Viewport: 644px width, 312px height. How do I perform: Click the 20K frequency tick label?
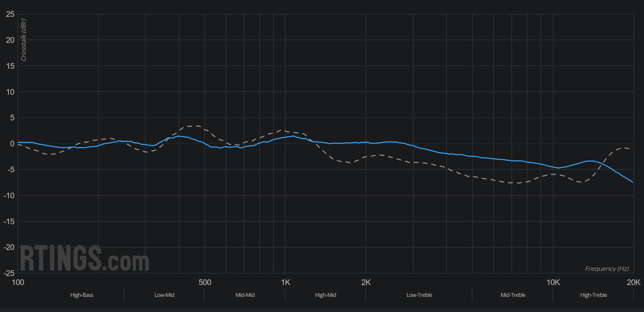pyautogui.click(x=633, y=282)
